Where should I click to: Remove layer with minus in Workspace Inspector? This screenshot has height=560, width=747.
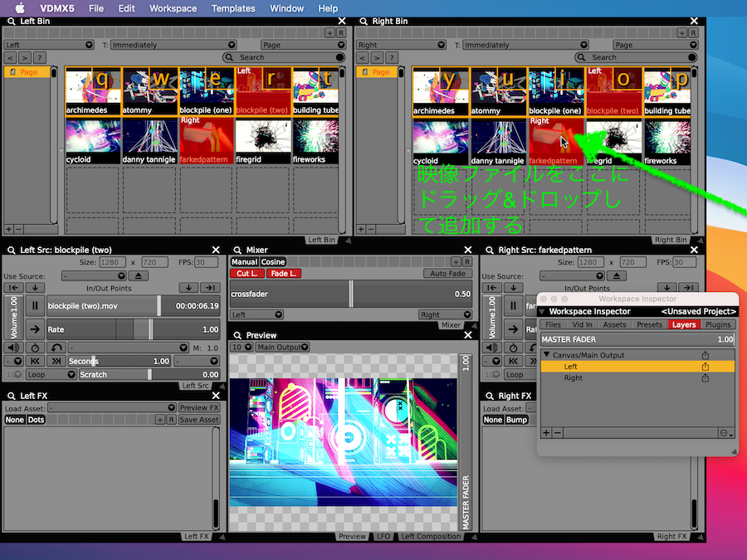coord(557,433)
